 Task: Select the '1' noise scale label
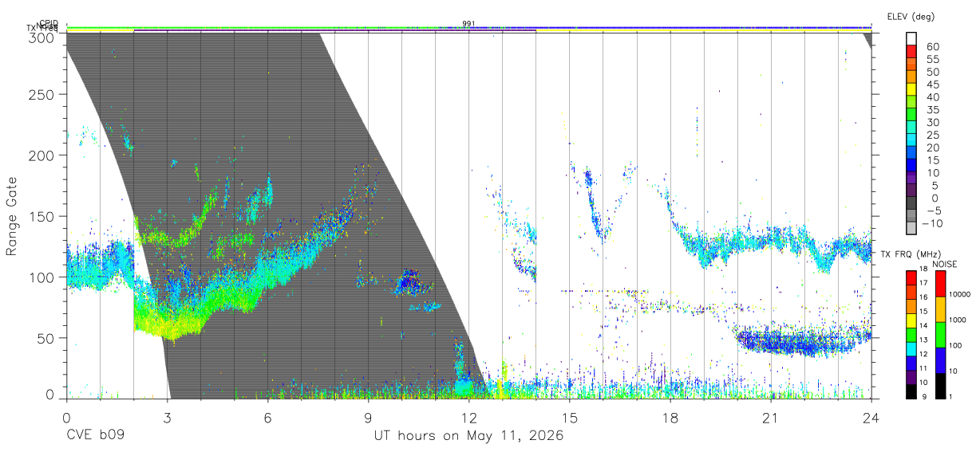[951, 396]
